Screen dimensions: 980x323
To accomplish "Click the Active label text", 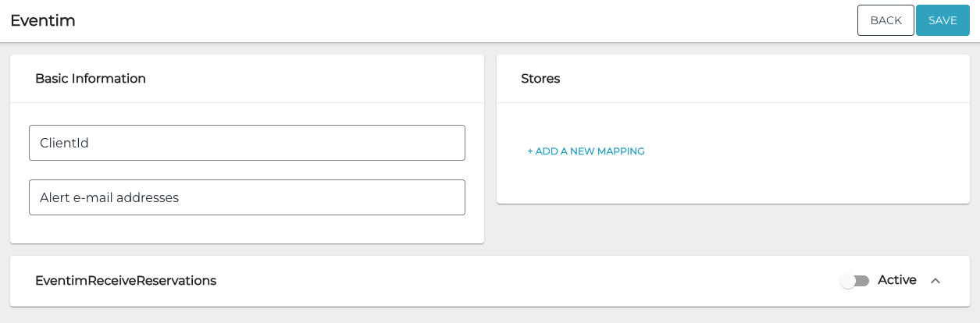I will tap(896, 280).
